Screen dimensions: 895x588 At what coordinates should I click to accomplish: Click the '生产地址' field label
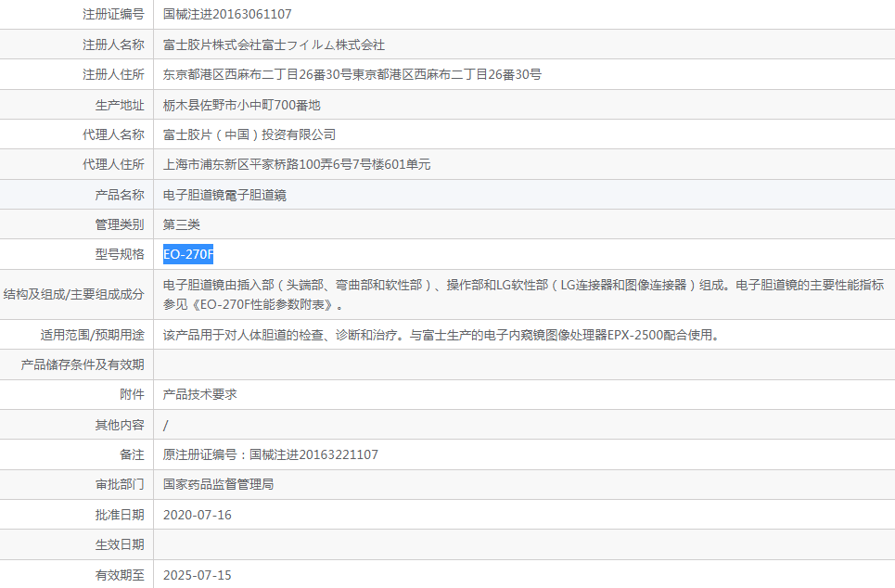click(x=120, y=105)
